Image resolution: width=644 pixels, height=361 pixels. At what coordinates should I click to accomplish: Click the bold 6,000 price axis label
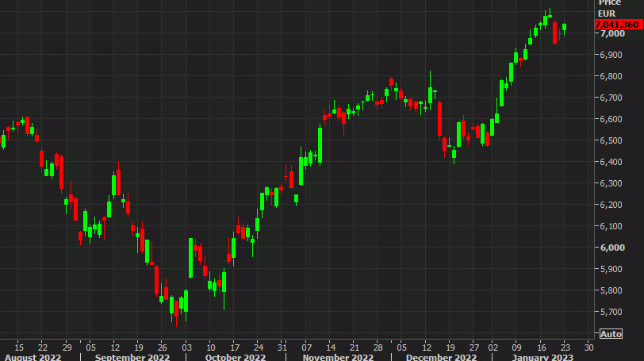612,248
